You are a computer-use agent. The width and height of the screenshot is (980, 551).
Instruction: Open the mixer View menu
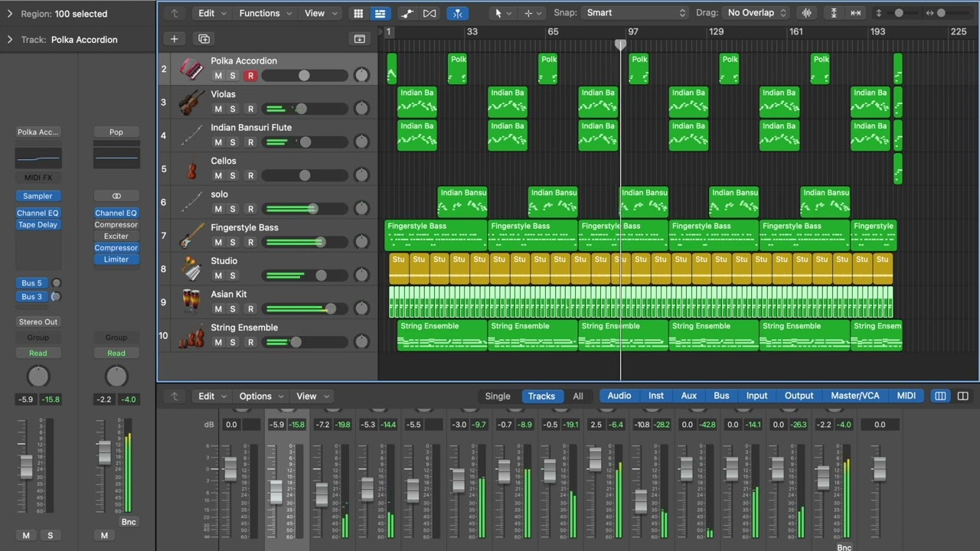pyautogui.click(x=312, y=396)
